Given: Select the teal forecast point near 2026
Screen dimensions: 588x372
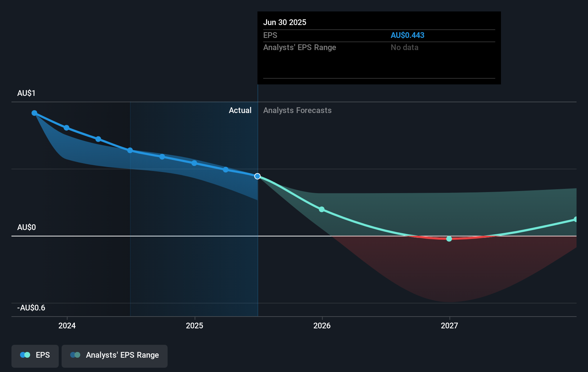Looking at the screenshot, I should 322,210.
